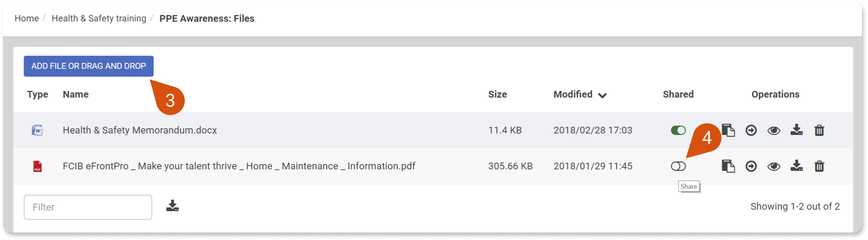This screenshot has height=240, width=868.
Task: Copy the Health & Safety Memorandum.docx file
Action: (x=728, y=130)
